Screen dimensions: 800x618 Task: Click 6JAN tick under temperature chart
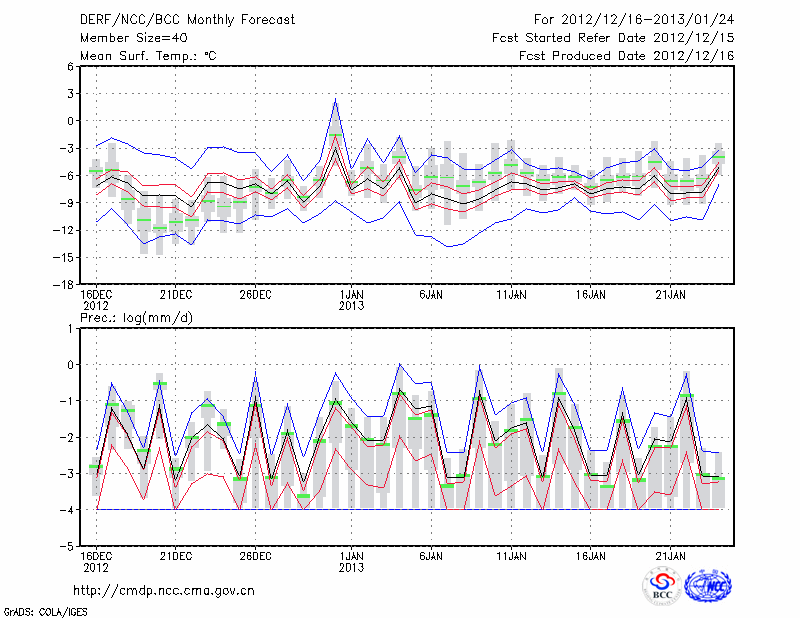[431, 294]
